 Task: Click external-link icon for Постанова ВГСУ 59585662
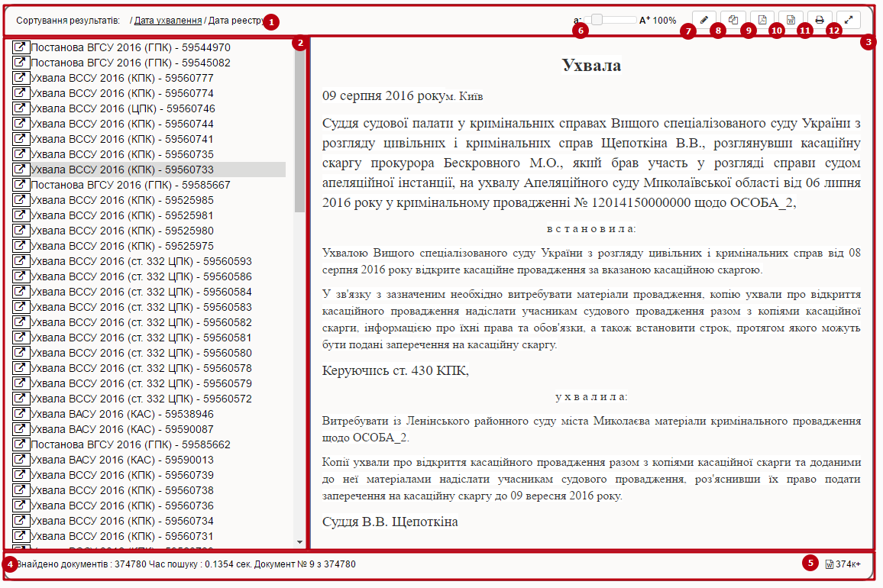point(21,444)
